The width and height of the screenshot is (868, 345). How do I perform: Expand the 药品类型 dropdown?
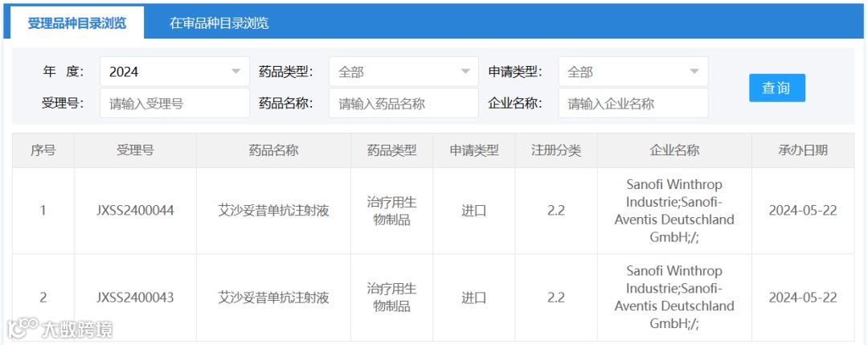pos(403,72)
